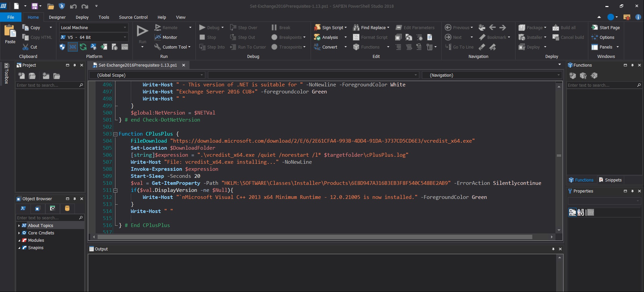Expand the Core Cmdlets tree node
Screen dimensions: 644x292
tap(19, 233)
